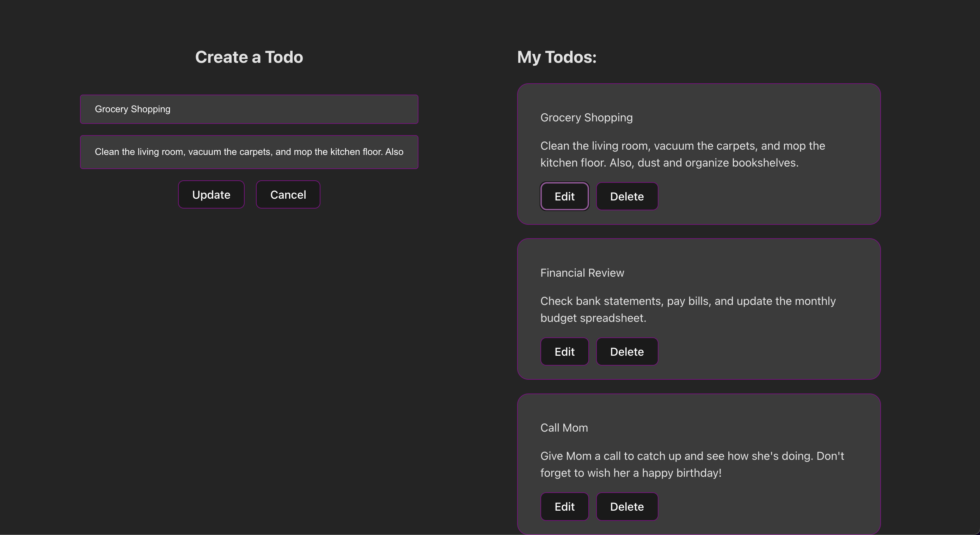Edit the Financial Review todo
This screenshot has height=535, width=980.
[x=564, y=351]
